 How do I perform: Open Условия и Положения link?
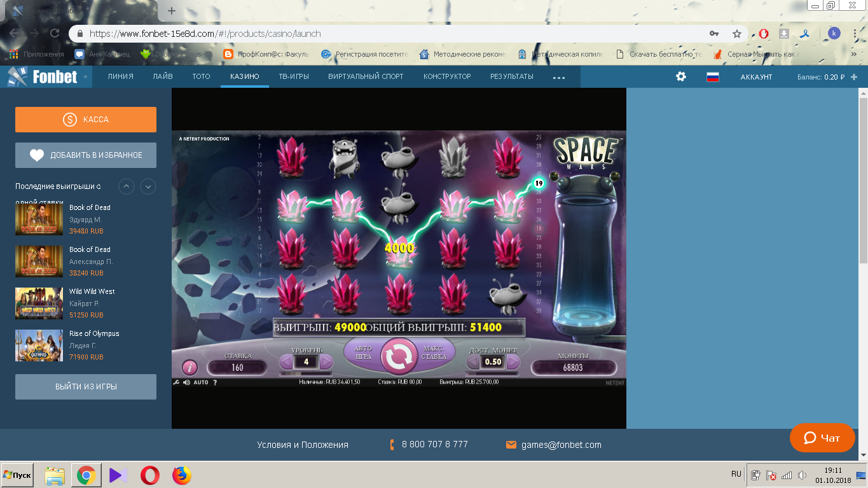tap(303, 445)
